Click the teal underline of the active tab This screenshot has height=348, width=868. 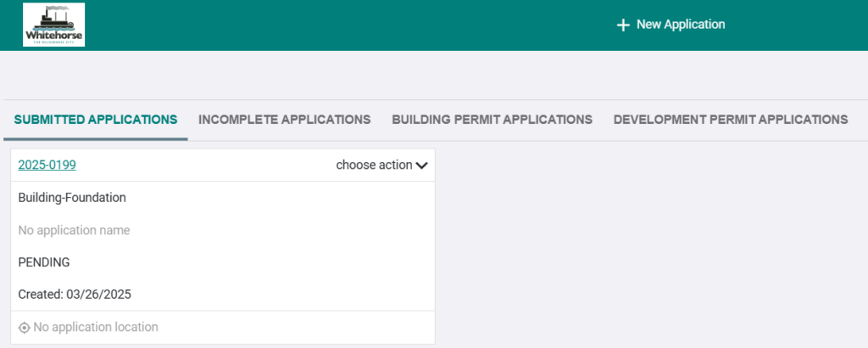click(x=95, y=138)
